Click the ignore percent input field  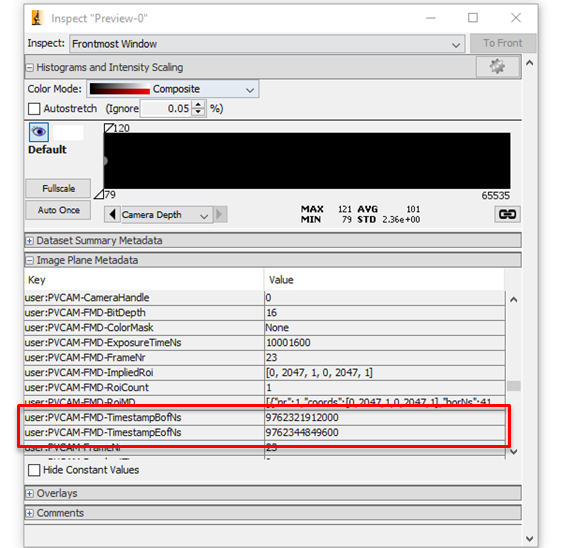[x=166, y=108]
